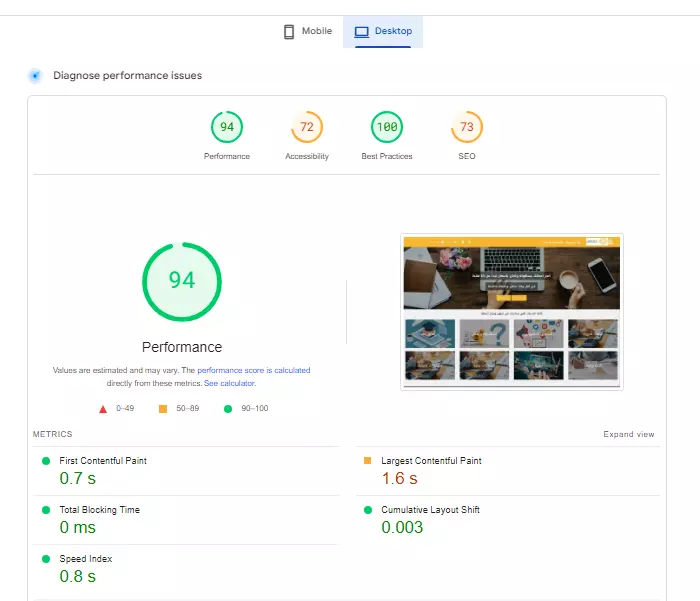The height and width of the screenshot is (601, 700).
Task: Click the 0.7 s value
Action: click(x=78, y=478)
